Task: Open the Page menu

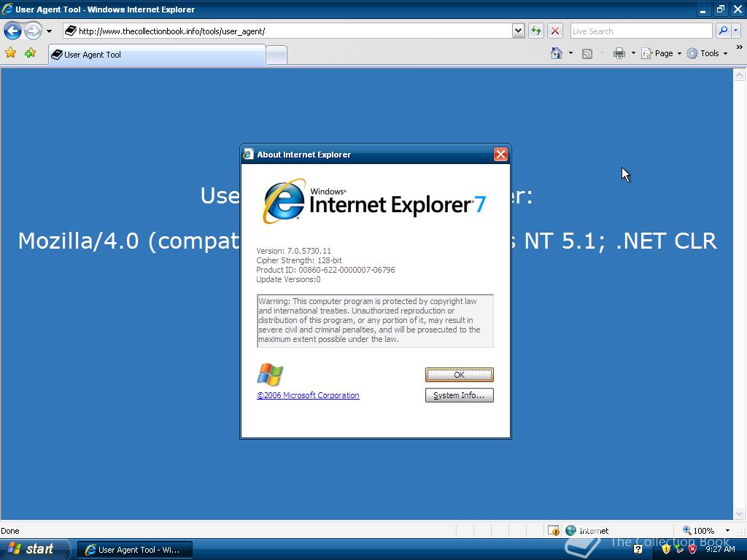Action: (662, 53)
